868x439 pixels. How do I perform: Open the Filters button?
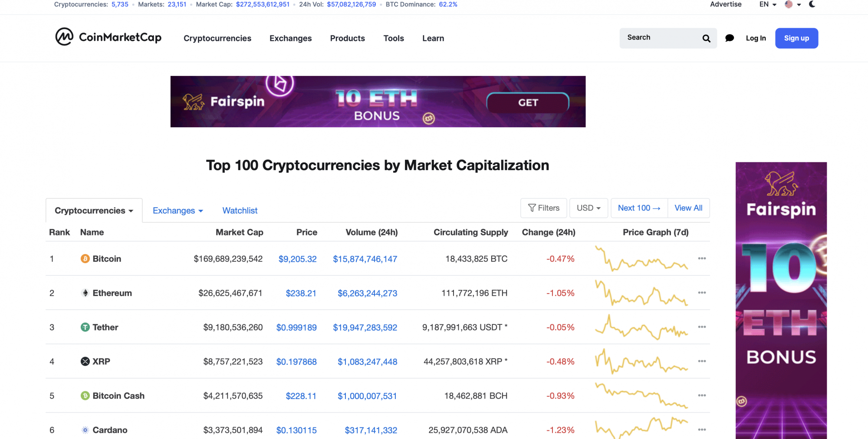point(543,208)
